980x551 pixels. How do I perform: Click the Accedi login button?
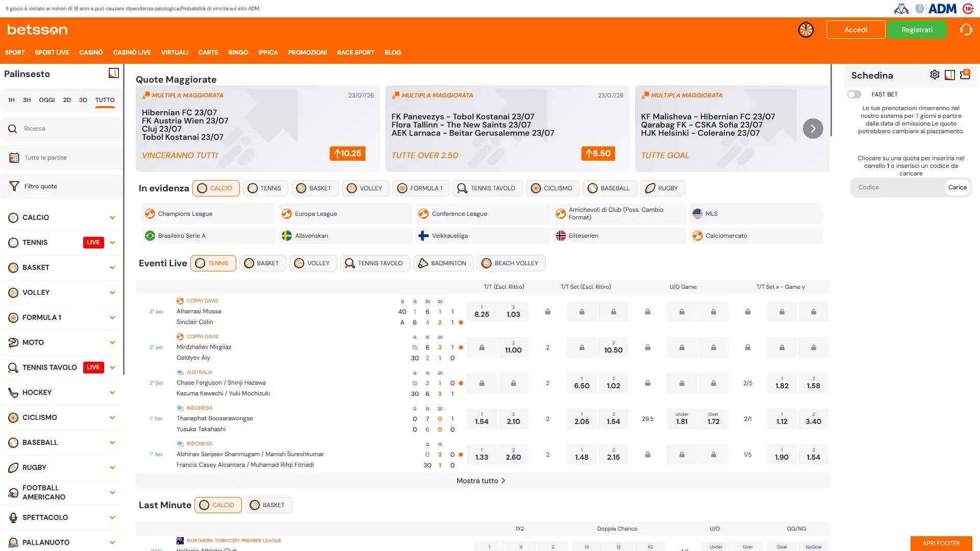click(x=856, y=30)
